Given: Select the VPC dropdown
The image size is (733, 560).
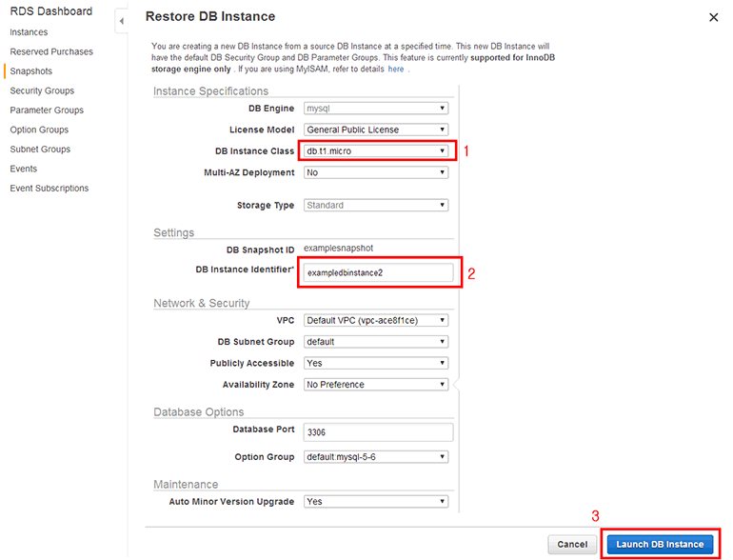Looking at the screenshot, I should pyautogui.click(x=375, y=321).
